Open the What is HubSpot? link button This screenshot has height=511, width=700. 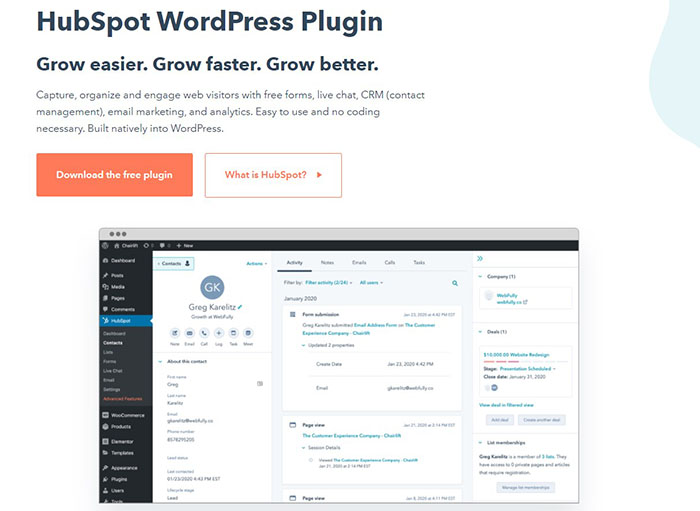point(273,175)
